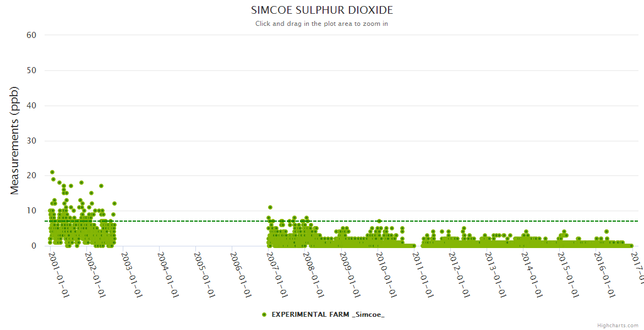Click the last data point near 2017
The image size is (644, 330).
pos(631,246)
